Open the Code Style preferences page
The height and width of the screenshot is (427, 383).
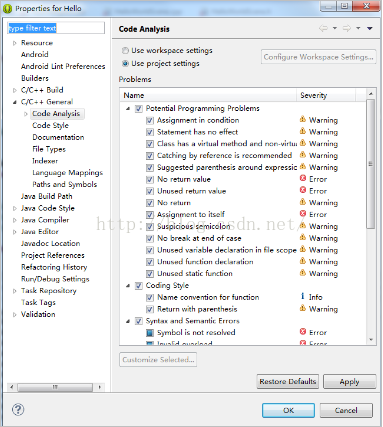click(50, 125)
